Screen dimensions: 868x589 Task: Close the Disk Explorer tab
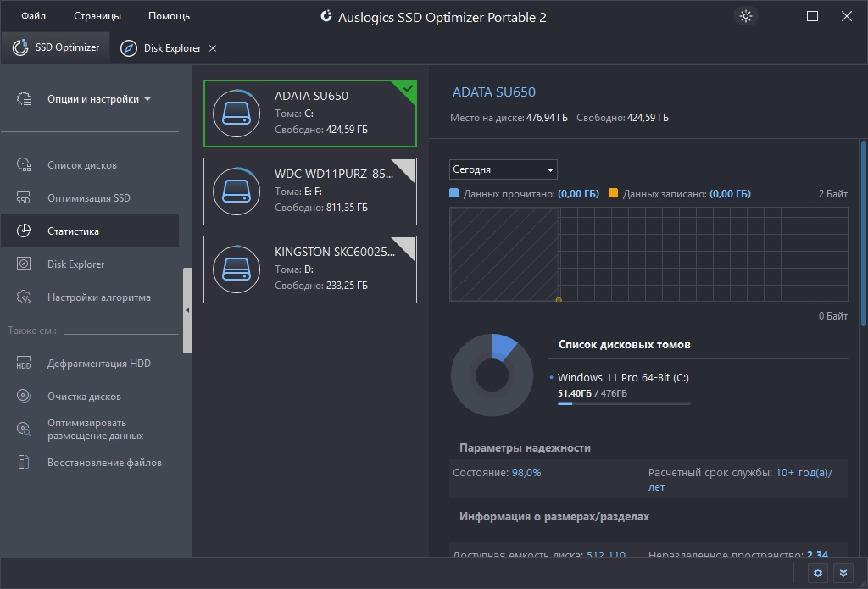click(213, 48)
